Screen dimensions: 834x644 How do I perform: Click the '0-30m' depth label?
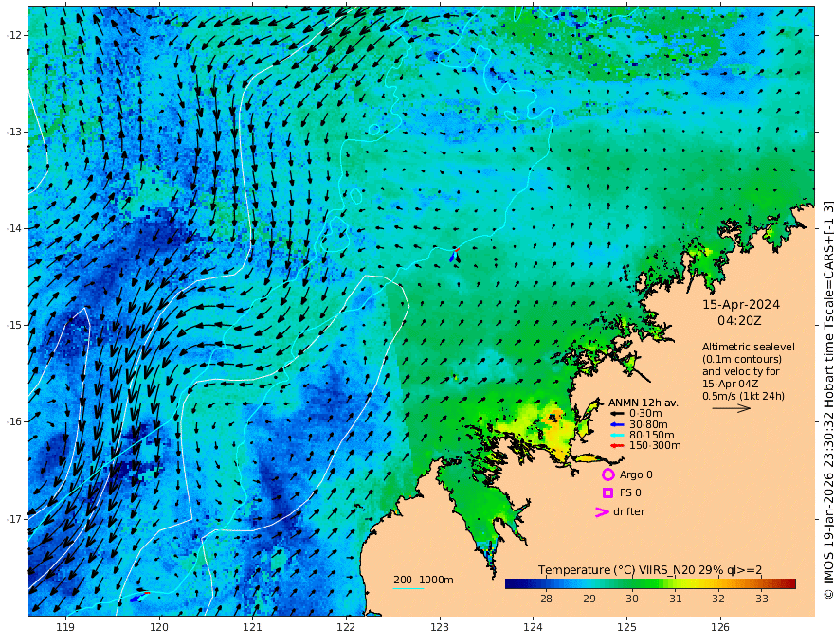tap(645, 414)
